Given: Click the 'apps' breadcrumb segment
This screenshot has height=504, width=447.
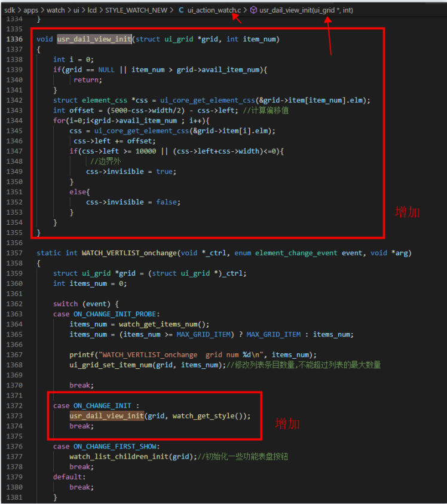Looking at the screenshot, I should coord(30,10).
